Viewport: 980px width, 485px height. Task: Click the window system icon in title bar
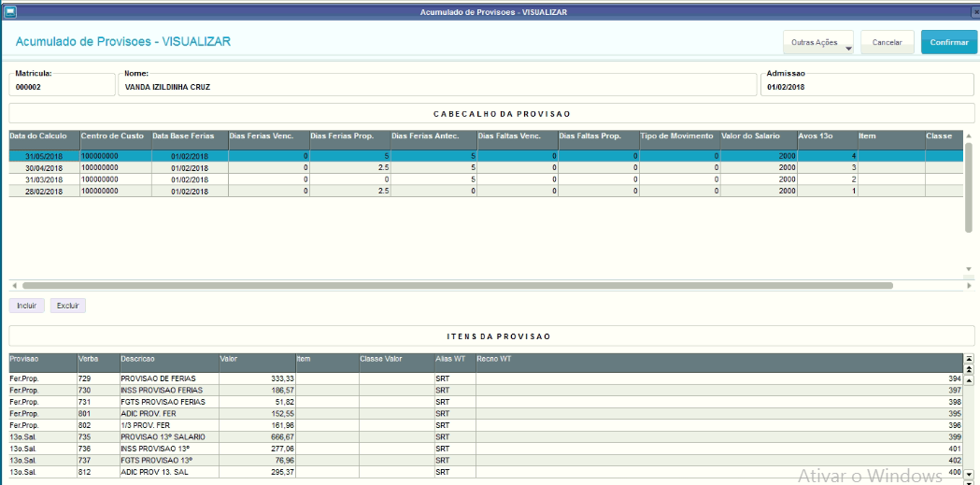(10, 12)
